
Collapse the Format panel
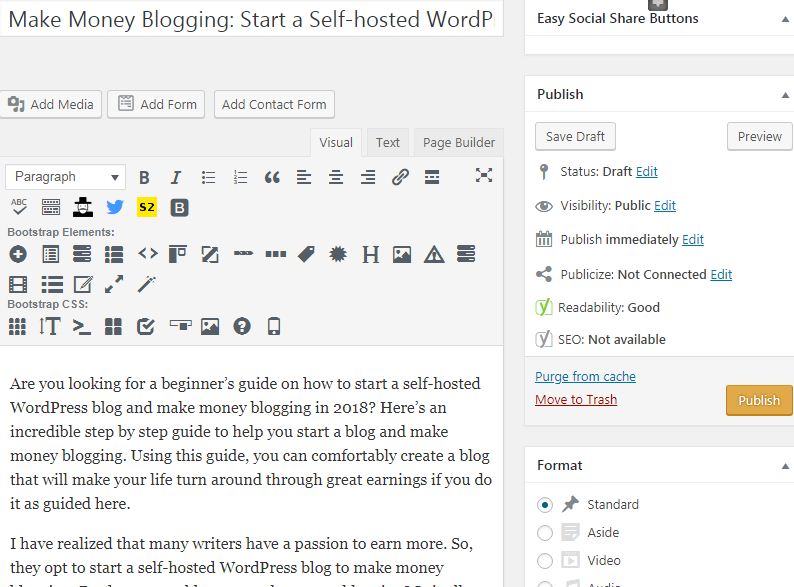[x=785, y=466]
